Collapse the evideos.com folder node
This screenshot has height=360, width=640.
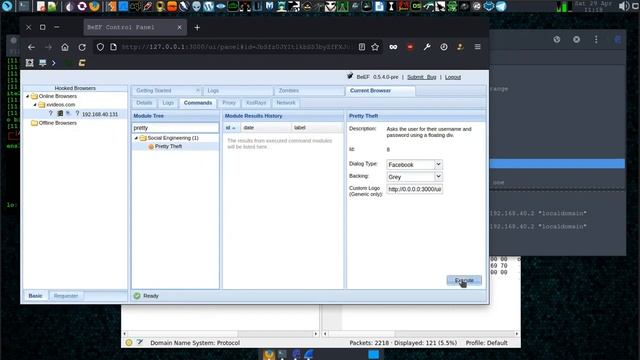(35, 104)
